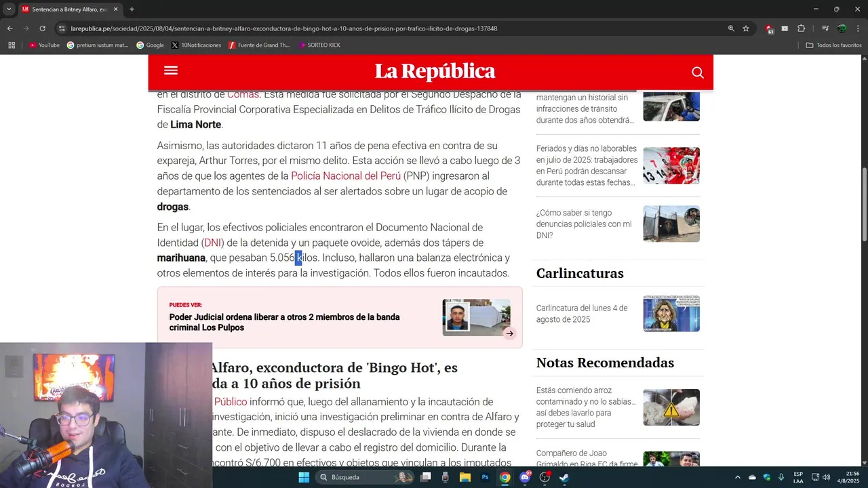Open the historial sin infracciones de tránsito article
Image resolution: width=868 pixels, height=488 pixels.
585,108
